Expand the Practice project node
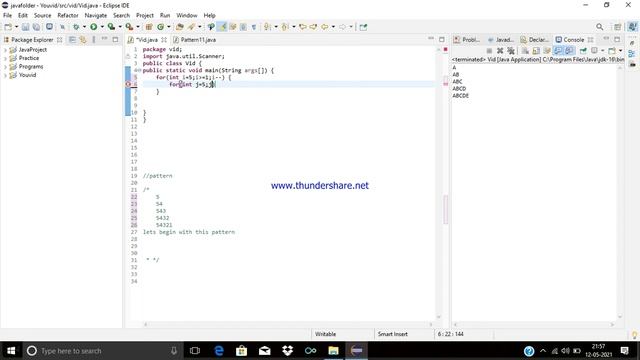640x360 pixels. [x=5, y=58]
